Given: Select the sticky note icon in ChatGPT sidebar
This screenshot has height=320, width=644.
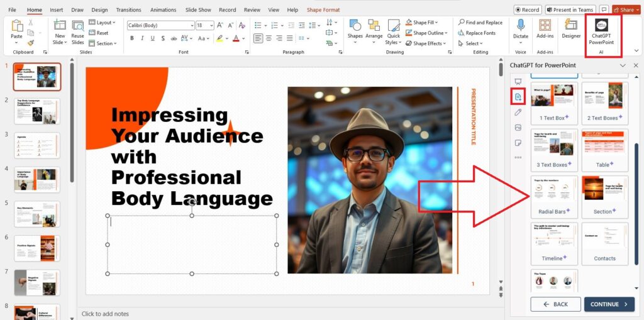Looking at the screenshot, I should tap(518, 143).
